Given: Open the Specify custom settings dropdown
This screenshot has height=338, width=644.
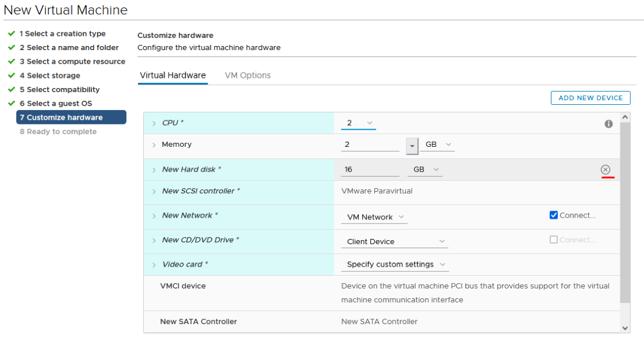Looking at the screenshot, I should point(395,264).
